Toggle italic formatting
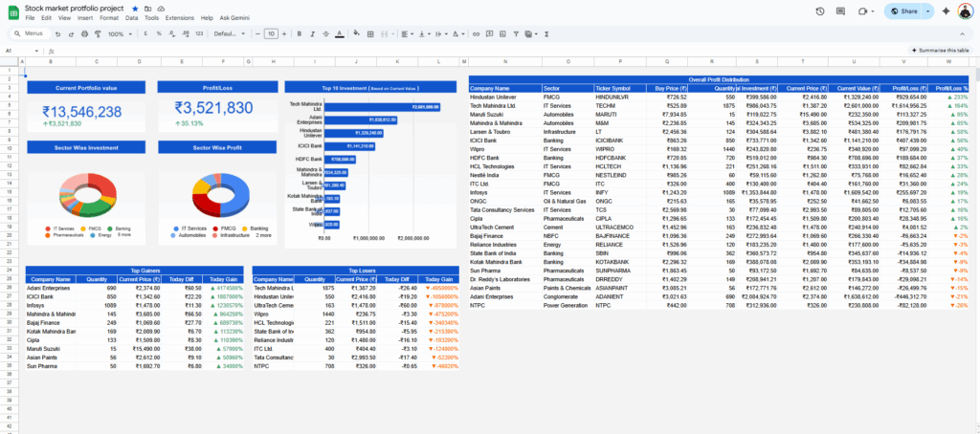980x434 pixels. click(x=311, y=33)
